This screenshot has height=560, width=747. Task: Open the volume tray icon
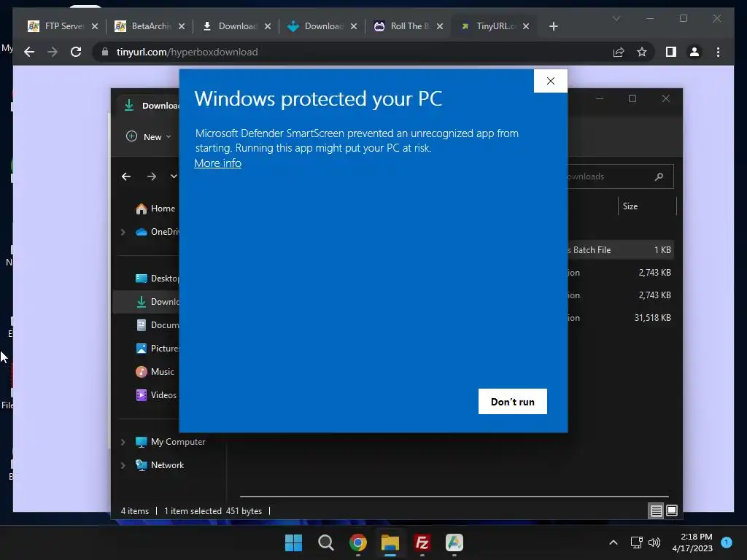654,542
